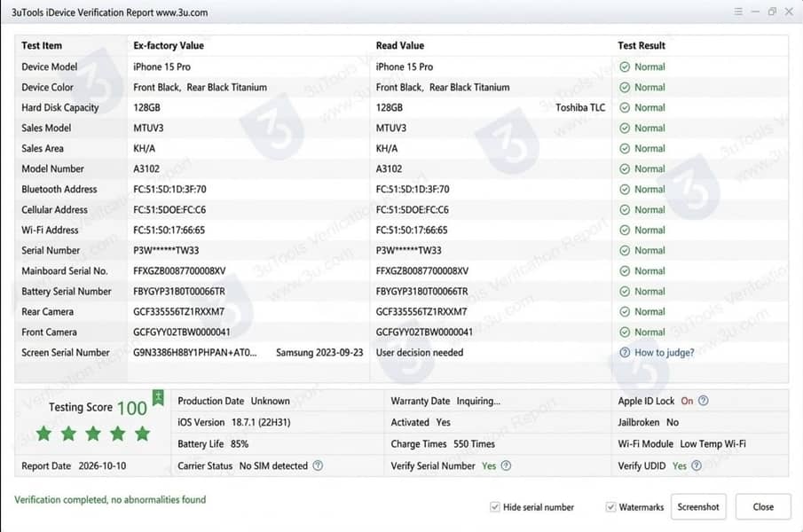803x532 pixels.
Task: Toggle the Hide serial number checkbox
Action: (x=495, y=507)
